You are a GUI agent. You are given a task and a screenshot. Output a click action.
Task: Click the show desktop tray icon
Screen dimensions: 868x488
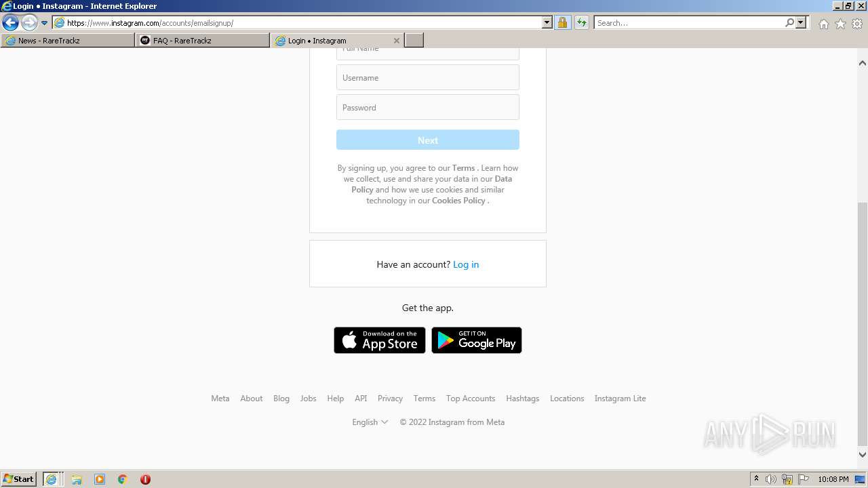861,479
